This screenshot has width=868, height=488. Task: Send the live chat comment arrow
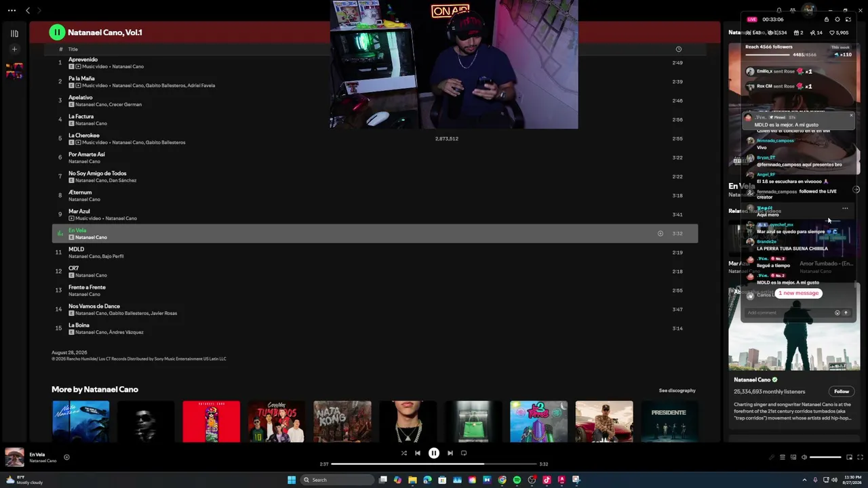846,312
